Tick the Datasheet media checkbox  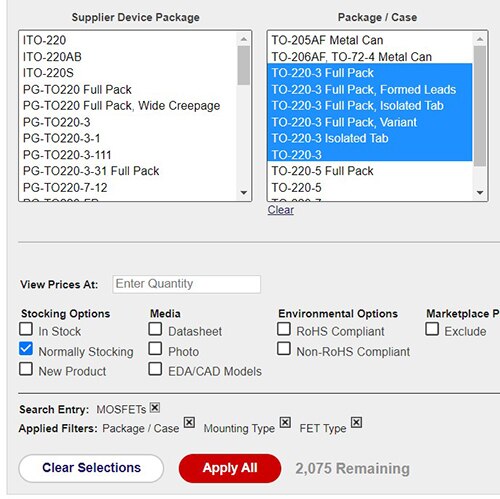tap(155, 329)
